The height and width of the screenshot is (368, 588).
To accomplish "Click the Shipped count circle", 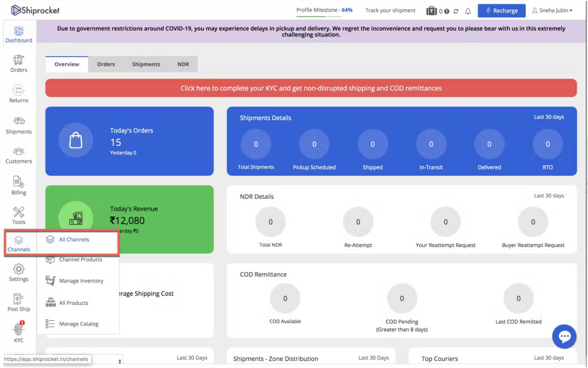I will (373, 144).
